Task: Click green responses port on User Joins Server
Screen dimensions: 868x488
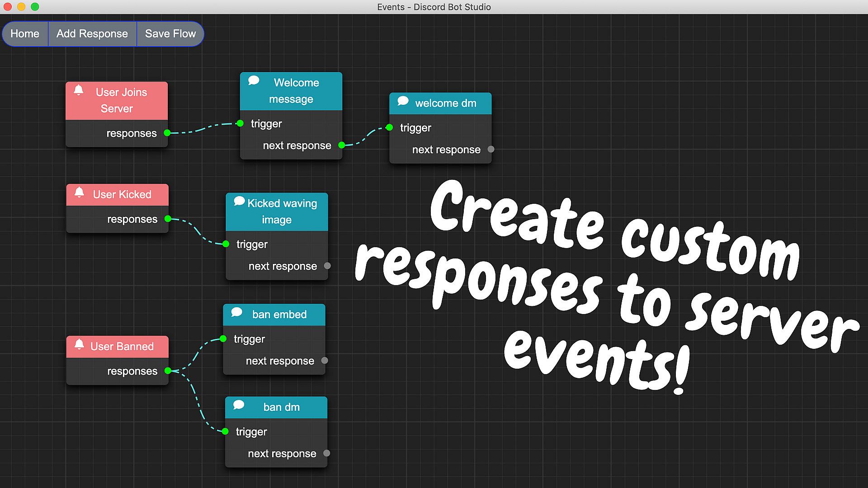Action: [167, 133]
